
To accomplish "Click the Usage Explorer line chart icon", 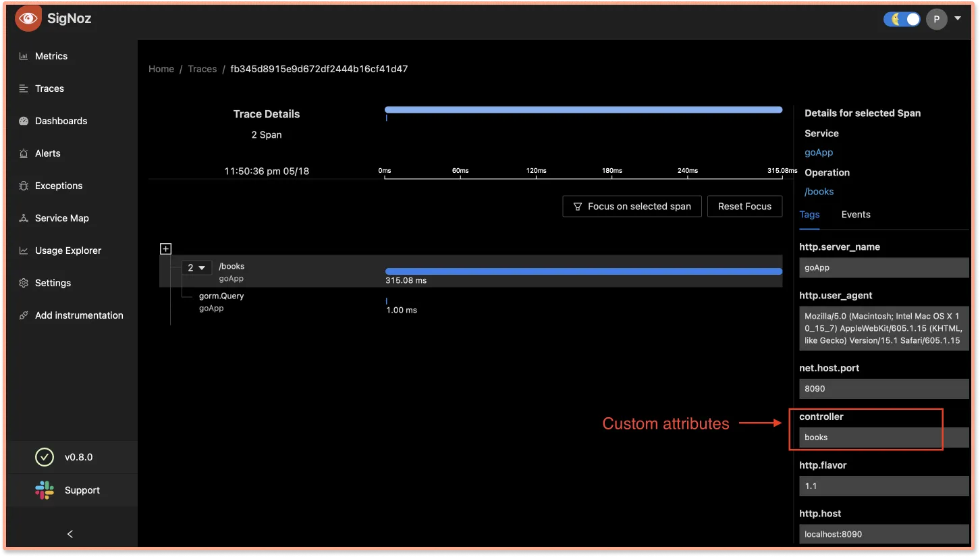I will (24, 250).
